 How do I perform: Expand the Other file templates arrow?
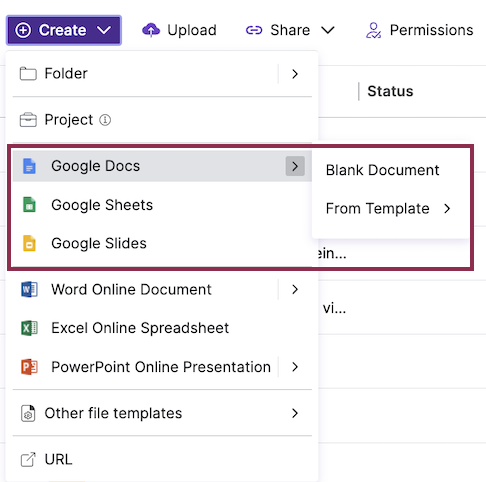295,413
